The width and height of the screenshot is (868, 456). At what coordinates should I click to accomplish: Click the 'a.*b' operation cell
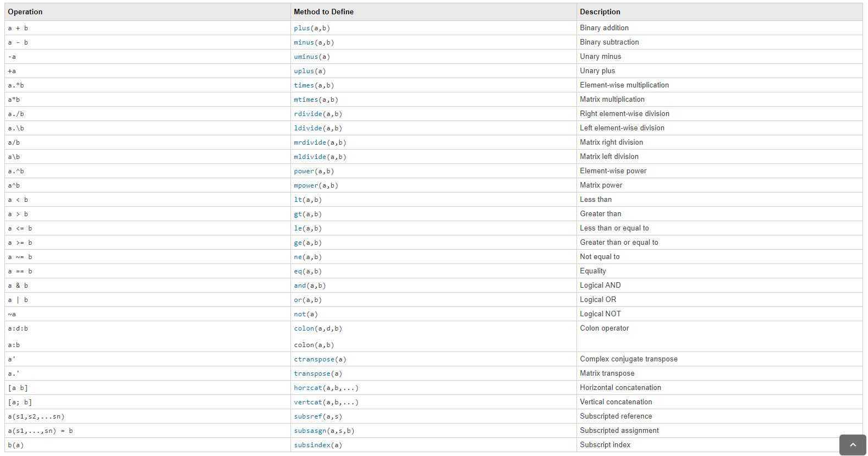147,85
